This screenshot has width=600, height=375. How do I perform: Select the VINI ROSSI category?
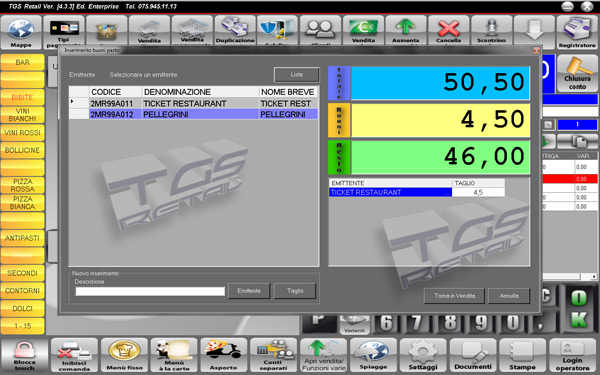(22, 133)
